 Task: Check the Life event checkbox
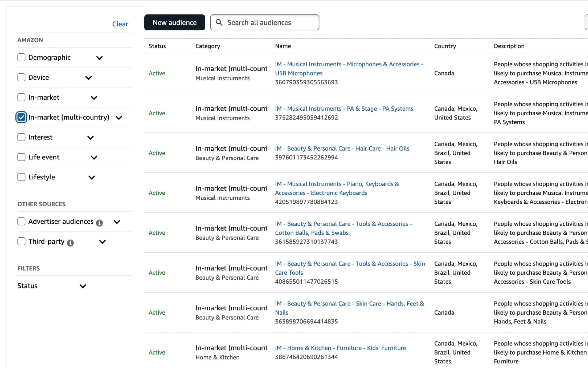[21, 157]
